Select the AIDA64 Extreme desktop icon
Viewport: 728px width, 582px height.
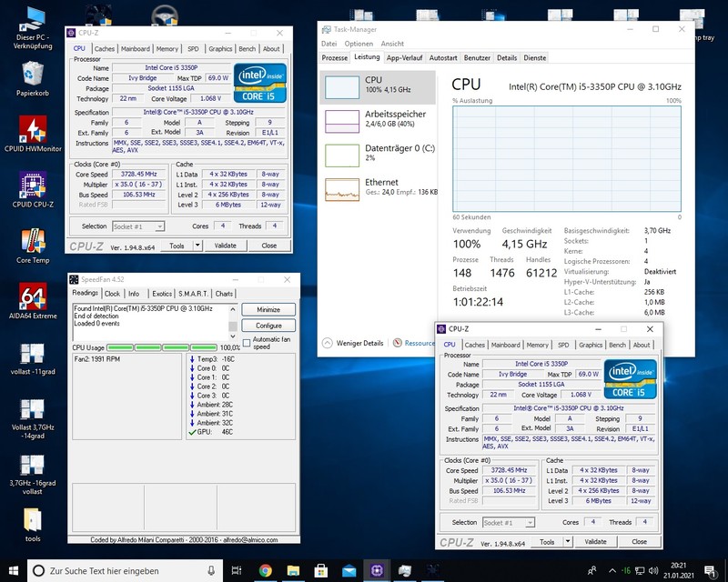33,301
